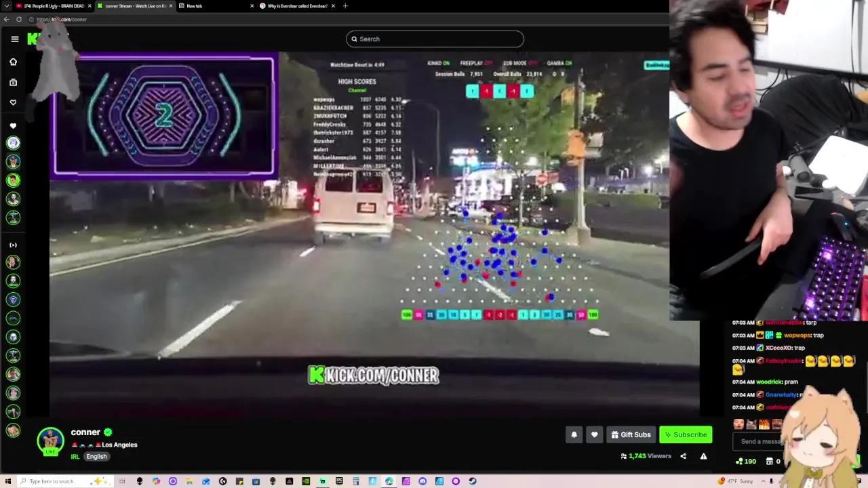Screen dimensions: 868x488
Task: Share the stream via share icon
Action: point(683,456)
